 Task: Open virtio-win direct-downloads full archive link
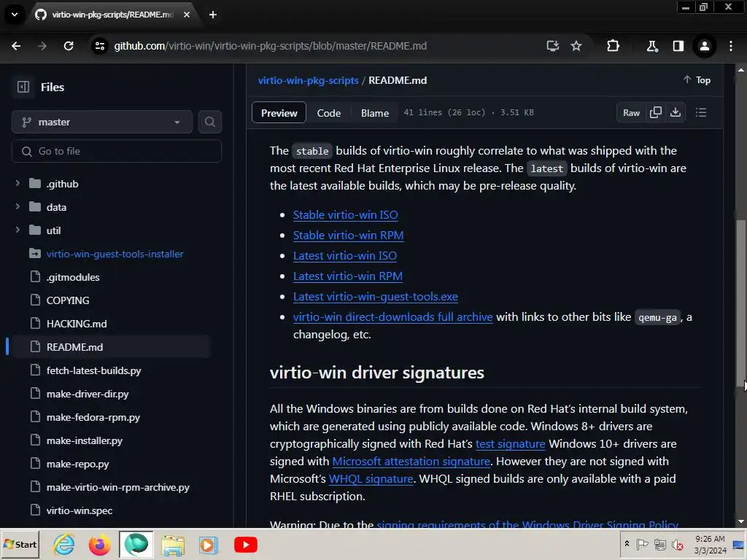(x=392, y=317)
